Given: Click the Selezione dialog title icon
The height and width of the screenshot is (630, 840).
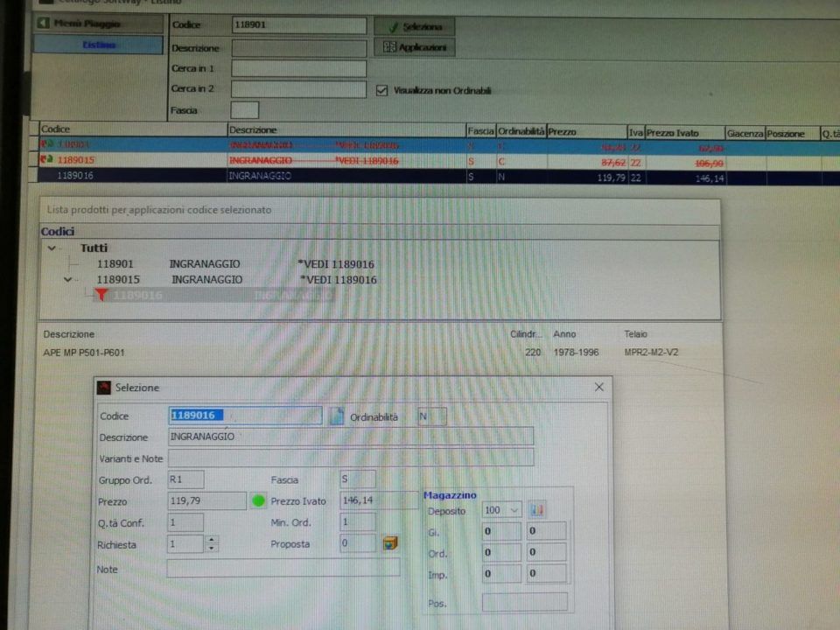Looking at the screenshot, I should [104, 387].
